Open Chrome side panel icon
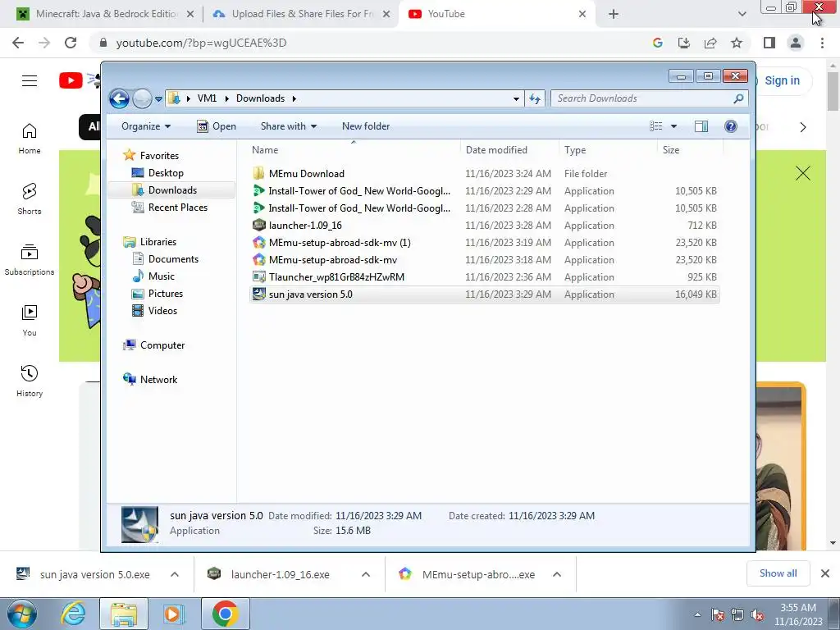This screenshot has width=840, height=630. [x=769, y=43]
